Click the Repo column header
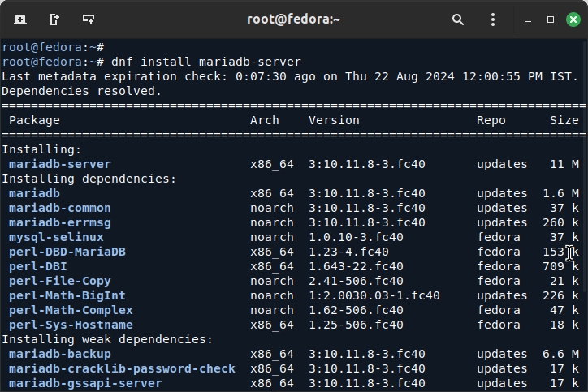 [x=491, y=120]
